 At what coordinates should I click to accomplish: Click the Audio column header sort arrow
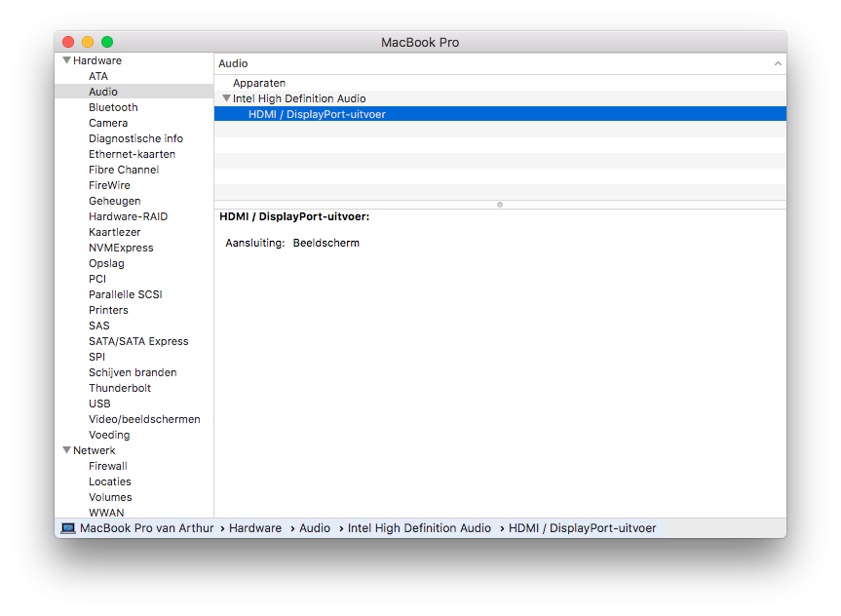pos(777,63)
